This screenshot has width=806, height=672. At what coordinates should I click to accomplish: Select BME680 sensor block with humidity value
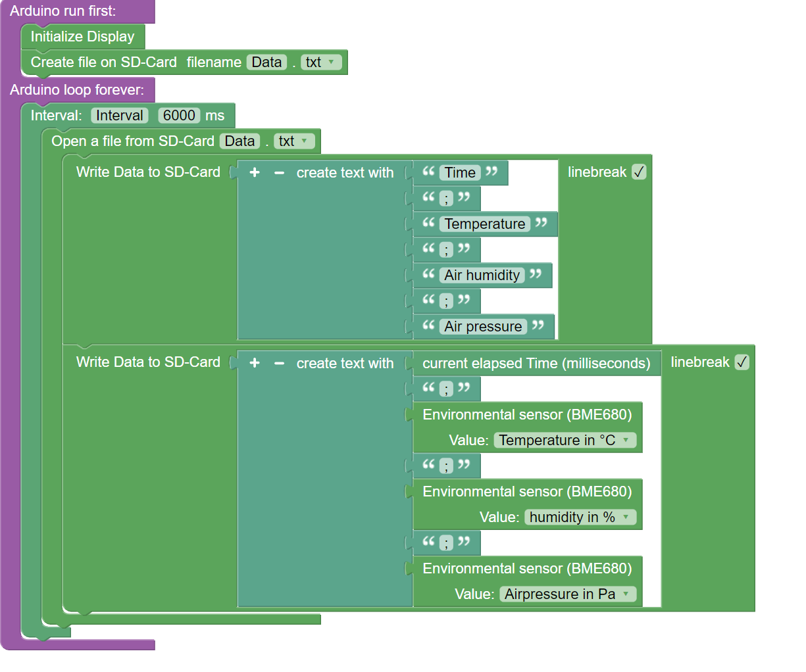coord(527,504)
